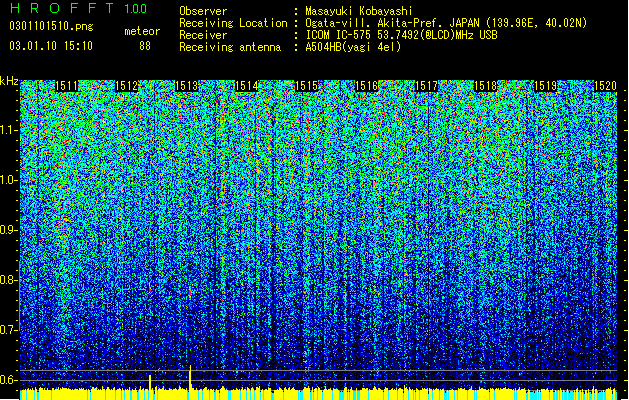Click the Observer name Masayuki Kobayashi

359,11
